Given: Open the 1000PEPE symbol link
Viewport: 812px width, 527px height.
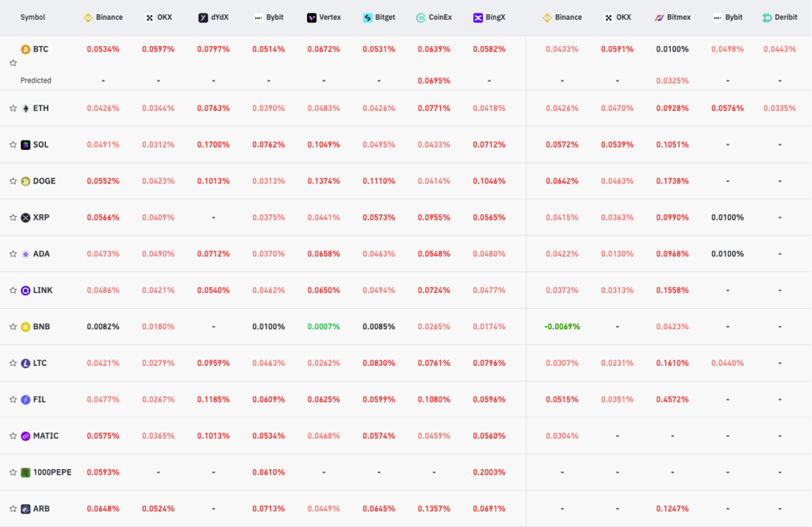Looking at the screenshot, I should [x=52, y=472].
